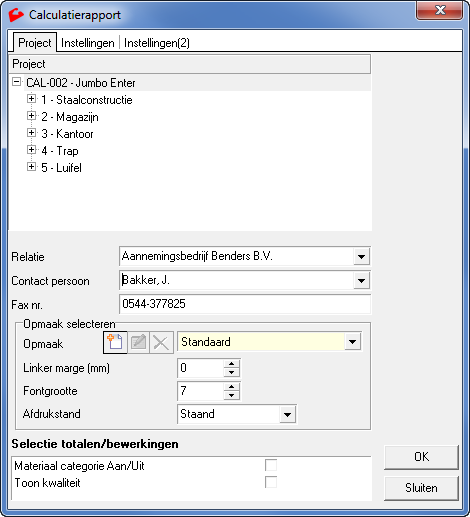The height and width of the screenshot is (517, 470).
Task: Enable Materiaal categorie Aan/Uit checkbox
Action: click(x=271, y=465)
